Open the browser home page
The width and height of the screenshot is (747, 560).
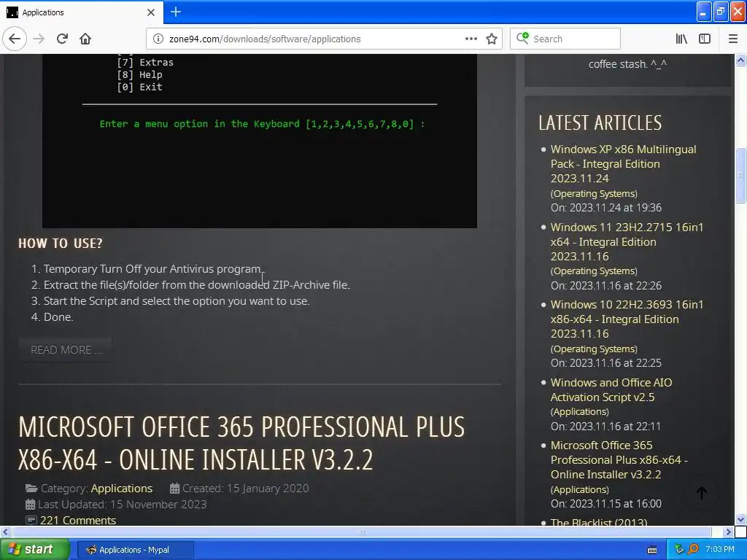[85, 39]
